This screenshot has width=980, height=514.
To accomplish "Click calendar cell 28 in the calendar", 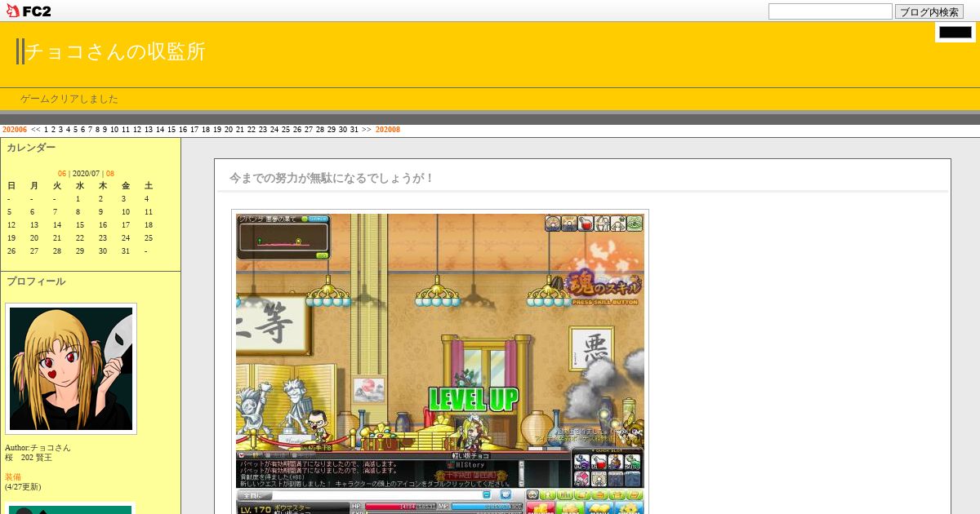I will [56, 251].
